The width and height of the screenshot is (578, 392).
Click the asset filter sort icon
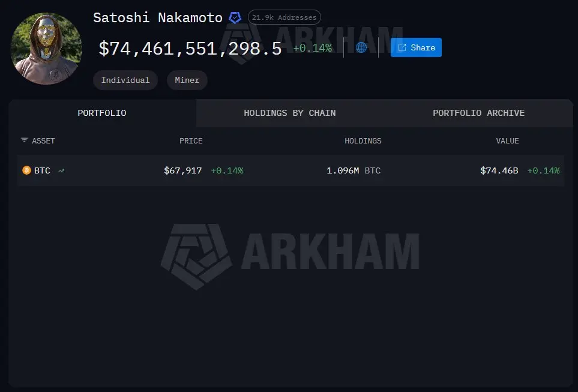point(25,140)
